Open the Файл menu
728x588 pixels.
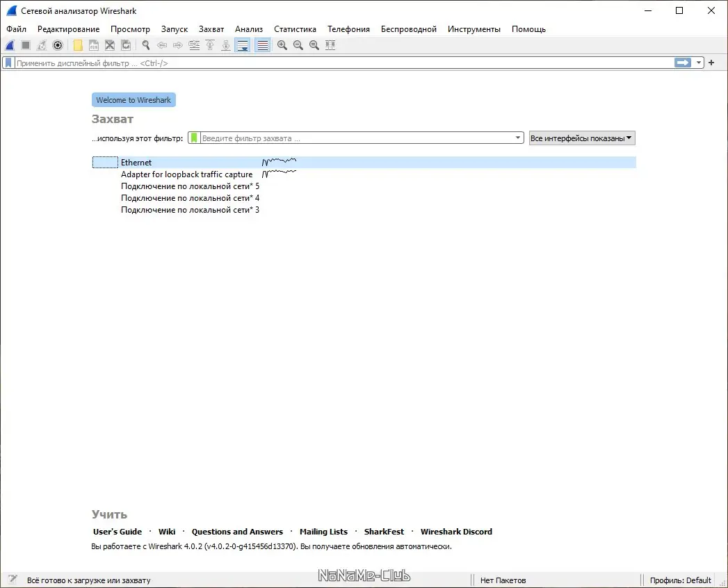tap(16, 28)
